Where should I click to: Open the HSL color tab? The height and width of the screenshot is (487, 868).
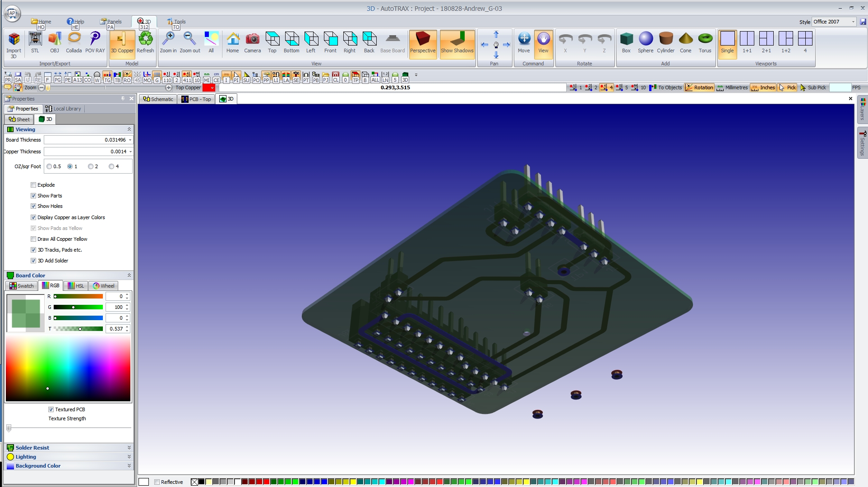(75, 286)
